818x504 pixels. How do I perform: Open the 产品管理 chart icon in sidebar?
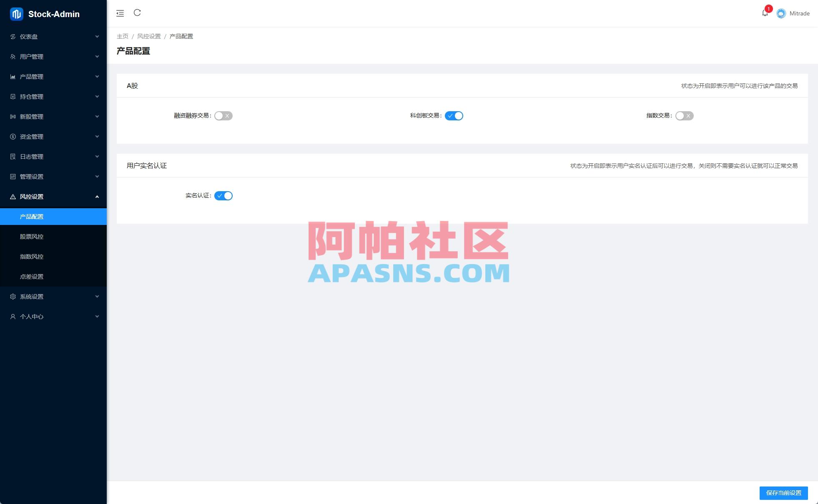[12, 77]
